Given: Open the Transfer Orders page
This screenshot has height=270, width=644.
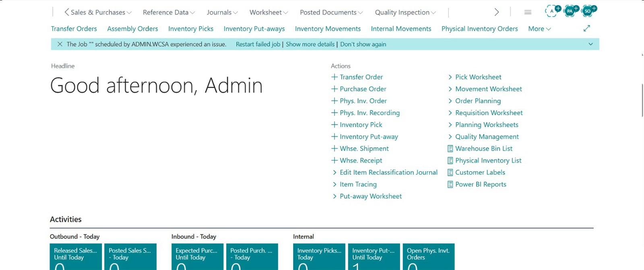Looking at the screenshot, I should click(x=74, y=29).
